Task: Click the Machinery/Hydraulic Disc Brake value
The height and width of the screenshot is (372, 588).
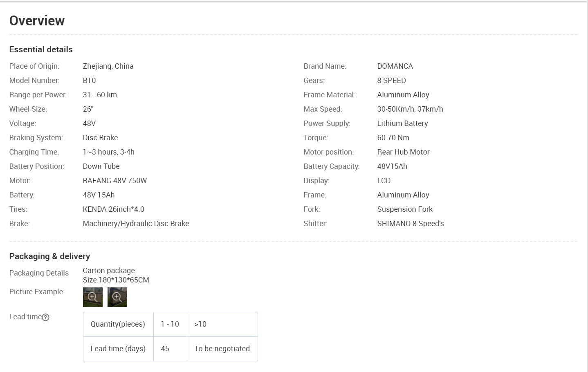Action: coord(136,224)
